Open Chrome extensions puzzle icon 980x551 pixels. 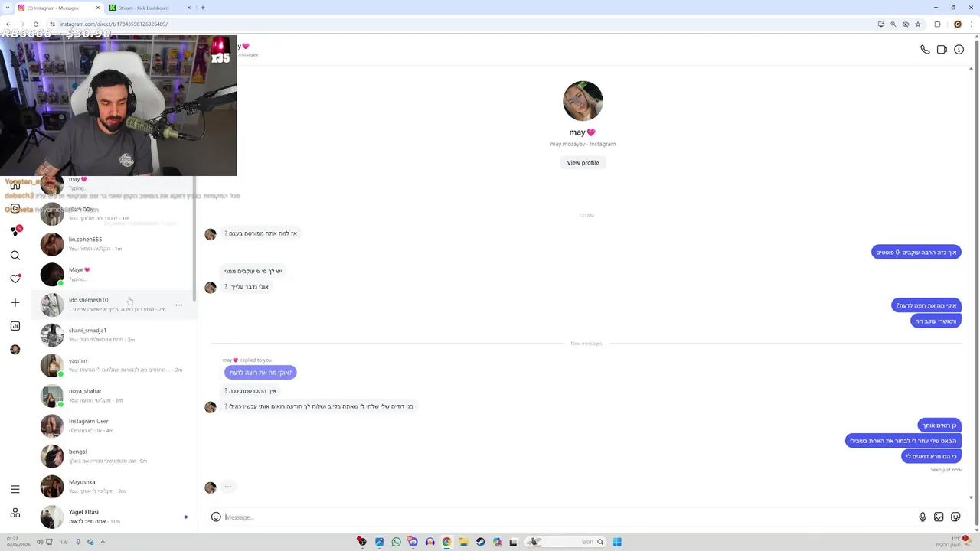(x=938, y=24)
